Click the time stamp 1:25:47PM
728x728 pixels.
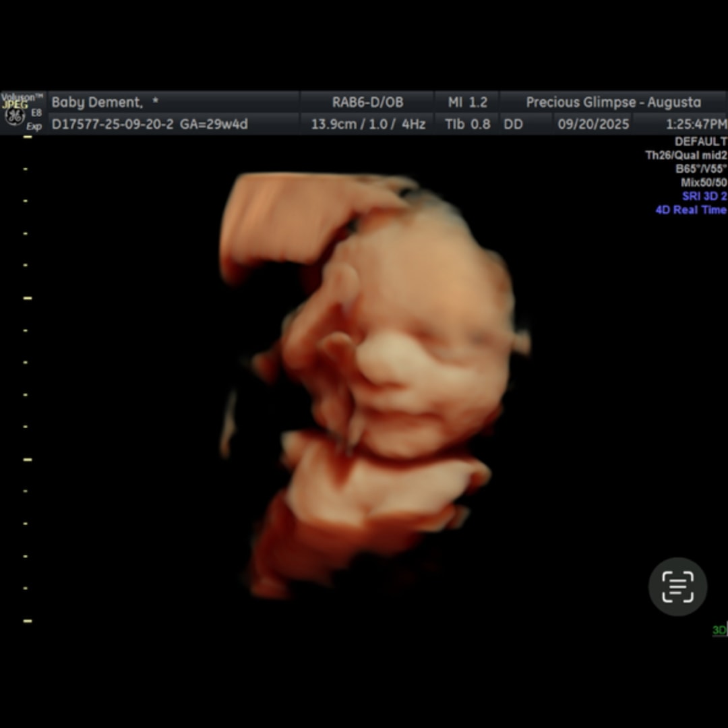click(x=696, y=124)
